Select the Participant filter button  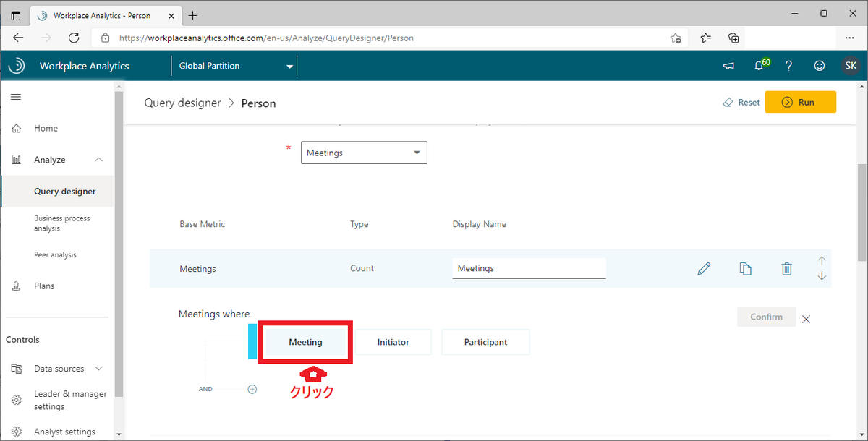[485, 342]
